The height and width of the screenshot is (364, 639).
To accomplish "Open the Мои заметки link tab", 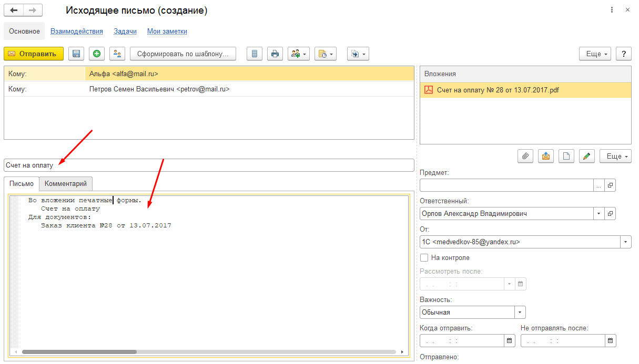I will pos(167,32).
